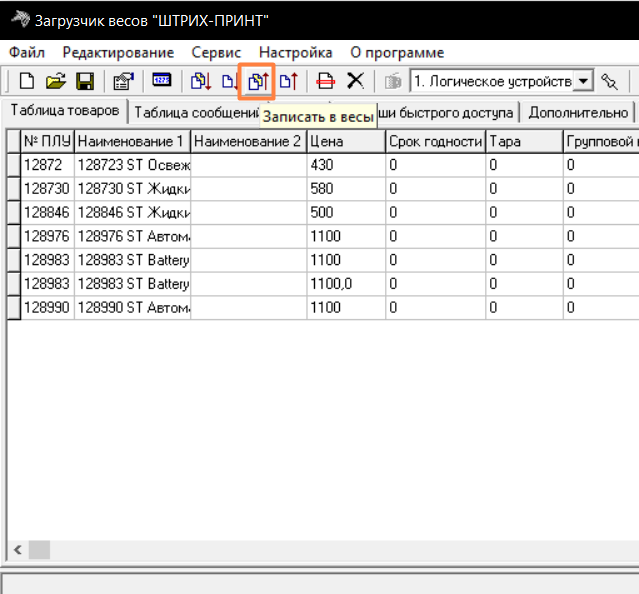Switch to the быстрого доступа tab

(447, 113)
